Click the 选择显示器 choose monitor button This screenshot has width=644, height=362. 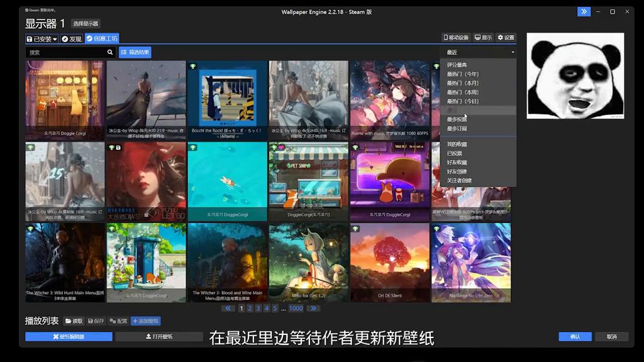pyautogui.click(x=86, y=23)
